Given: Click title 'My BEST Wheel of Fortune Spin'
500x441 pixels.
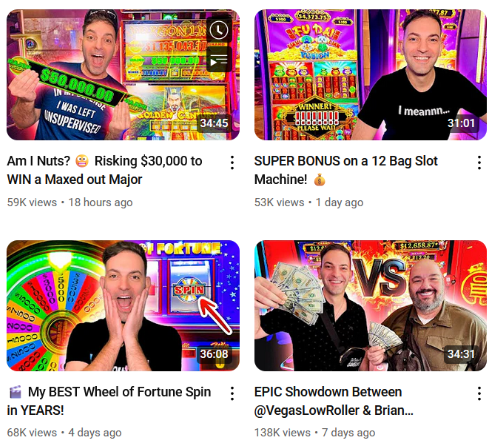Looking at the screenshot, I should click(x=109, y=401).
